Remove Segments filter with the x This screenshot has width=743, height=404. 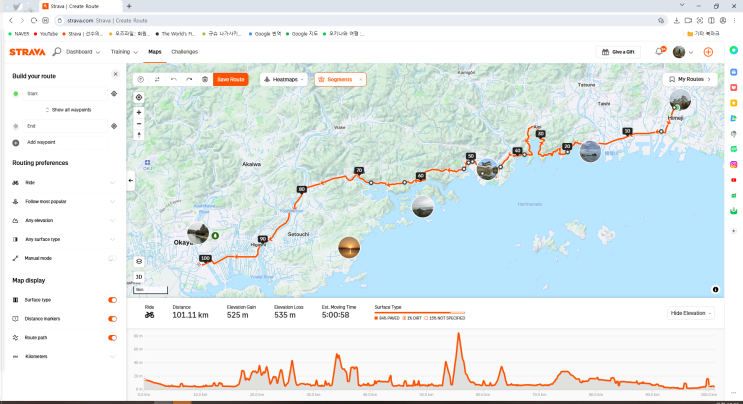361,80
